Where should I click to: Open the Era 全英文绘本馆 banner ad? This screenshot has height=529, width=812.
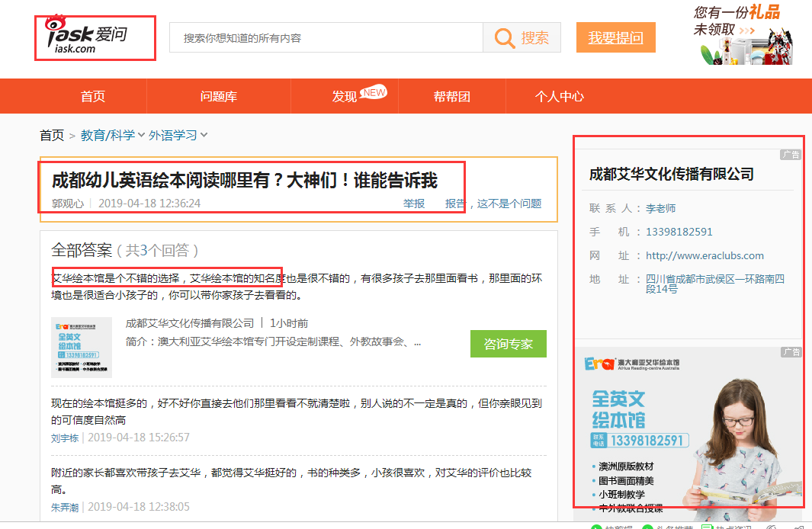click(688, 434)
